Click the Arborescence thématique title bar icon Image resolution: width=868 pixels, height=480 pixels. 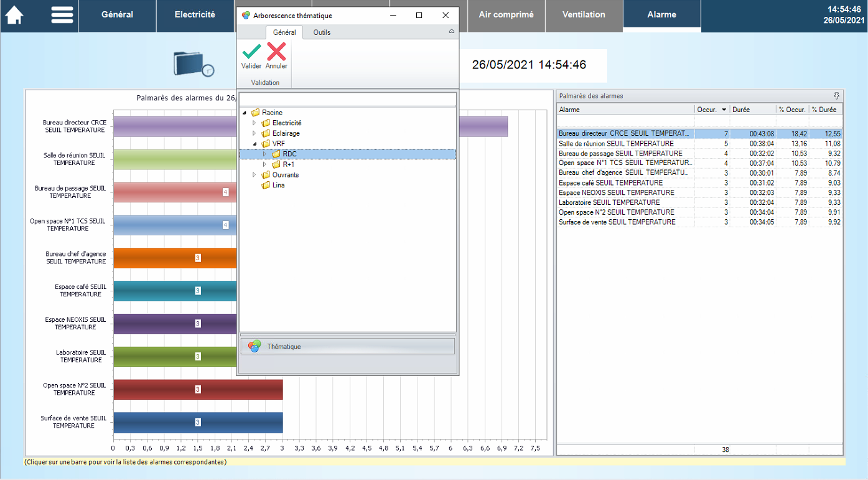(x=246, y=16)
